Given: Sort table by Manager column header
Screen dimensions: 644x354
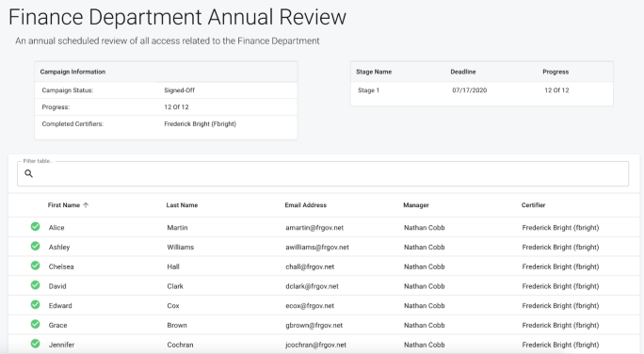Looking at the screenshot, I should [416, 205].
